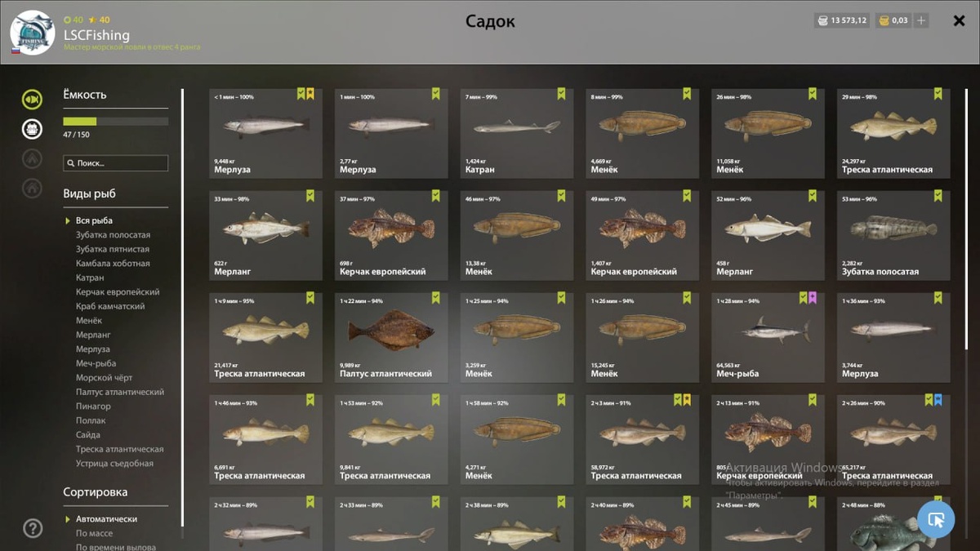Viewport: 980px width, 551px height.
Task: Choose Морской чёрт in species list
Action: (x=104, y=378)
